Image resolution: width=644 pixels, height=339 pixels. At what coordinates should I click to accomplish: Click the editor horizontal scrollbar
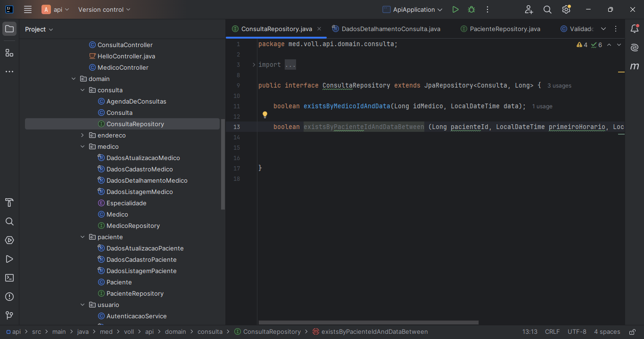369,323
